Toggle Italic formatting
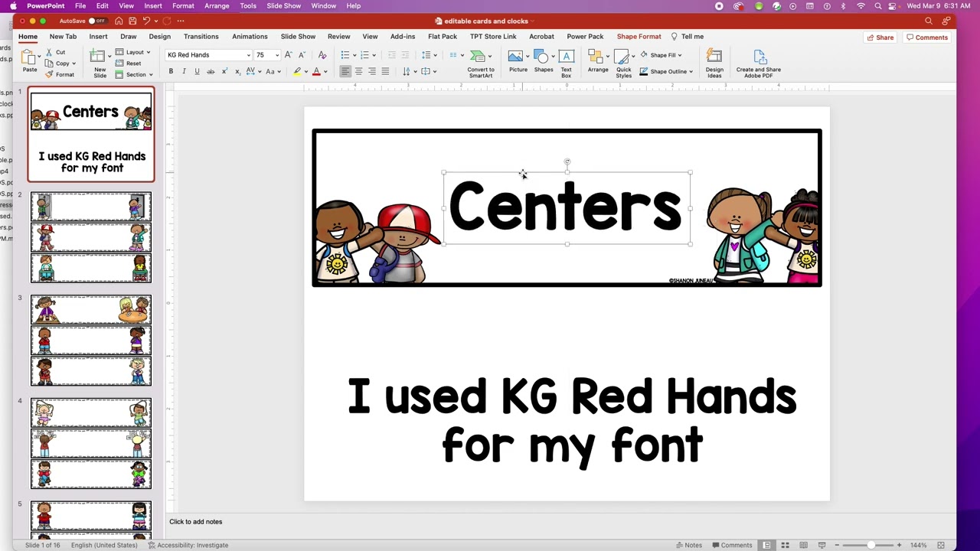 pyautogui.click(x=184, y=71)
